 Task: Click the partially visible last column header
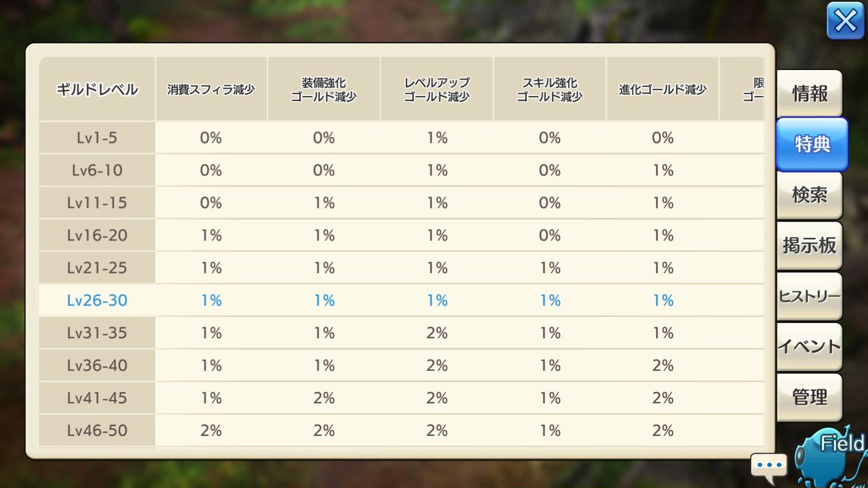click(x=748, y=89)
